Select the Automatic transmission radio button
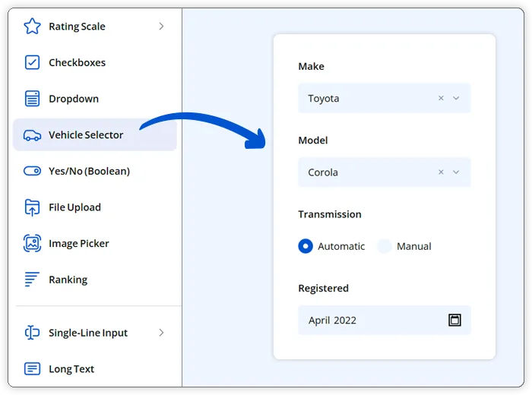Viewport: 532px width, 395px height. tap(306, 246)
